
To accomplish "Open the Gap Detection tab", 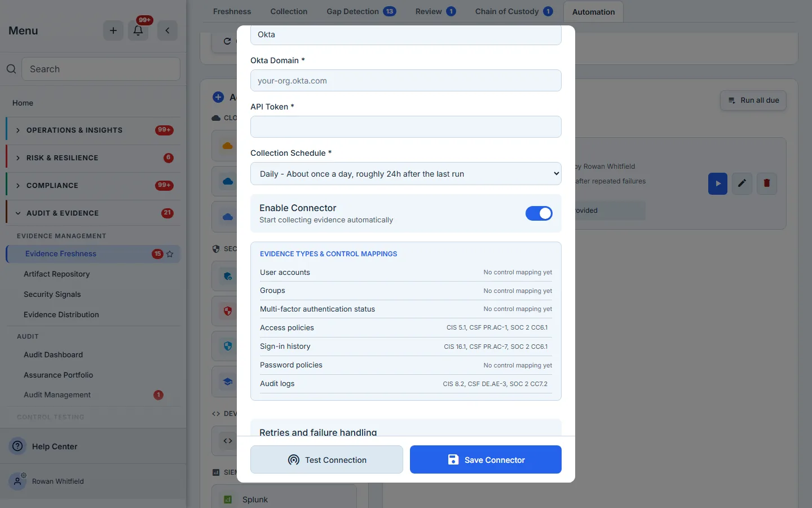I will click(x=361, y=11).
